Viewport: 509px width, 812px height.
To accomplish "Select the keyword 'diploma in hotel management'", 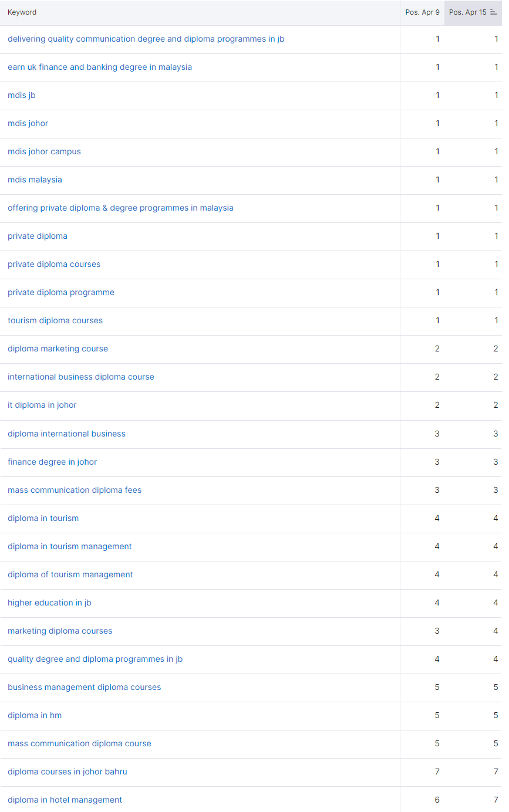I will click(65, 800).
